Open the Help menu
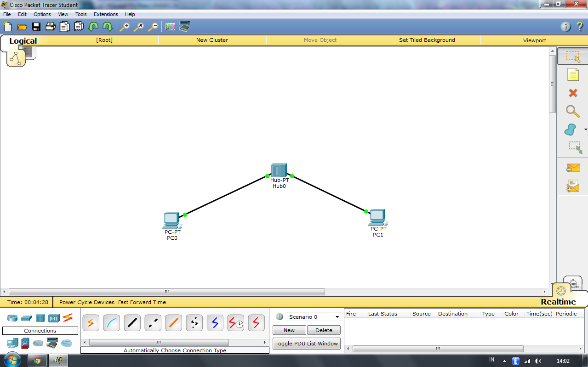 130,14
